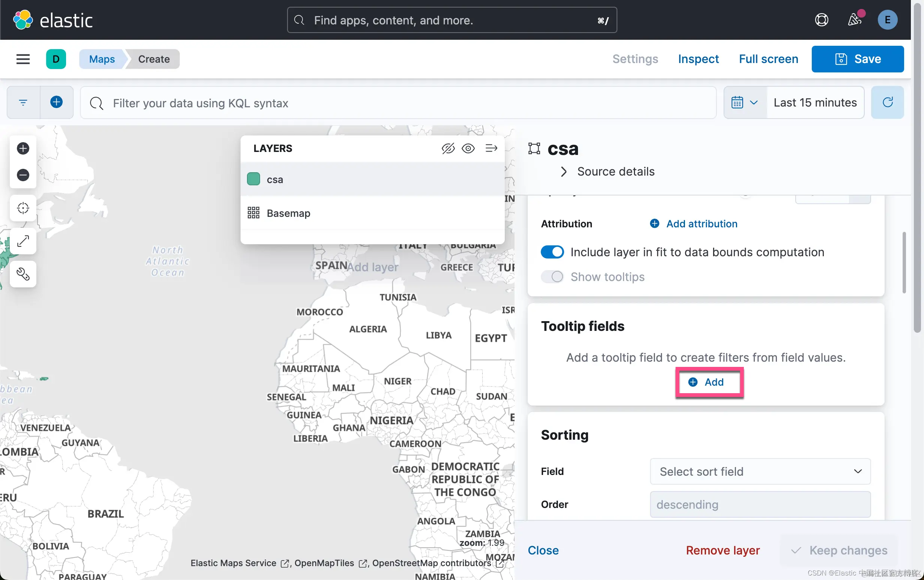Image resolution: width=924 pixels, height=580 pixels.
Task: Click the map zoom in button
Action: [23, 149]
